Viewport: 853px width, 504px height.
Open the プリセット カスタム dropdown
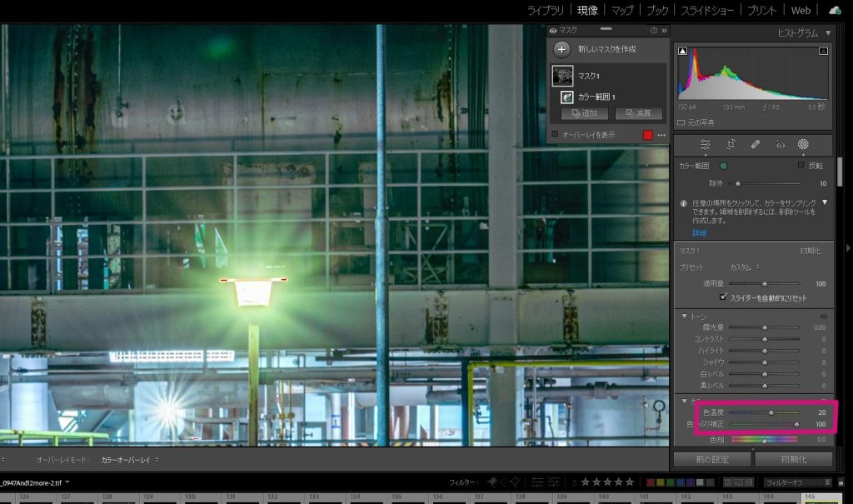tap(744, 267)
